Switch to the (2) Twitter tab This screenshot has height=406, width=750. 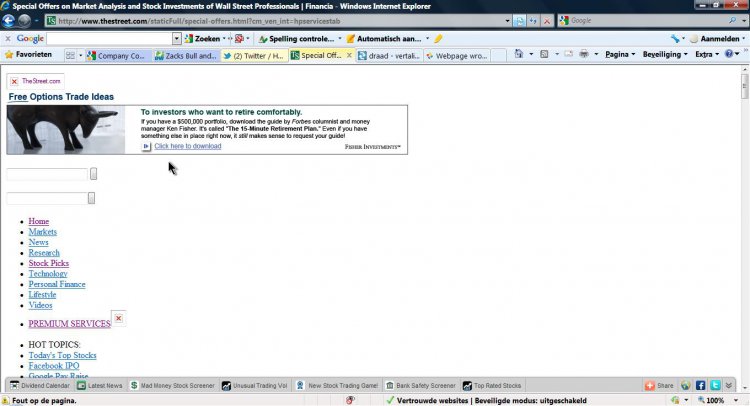click(254, 55)
